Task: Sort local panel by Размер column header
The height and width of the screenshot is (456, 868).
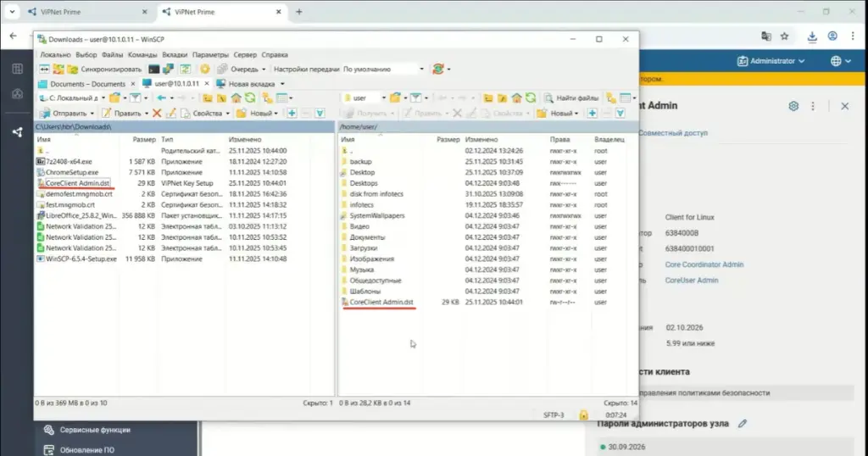Action: point(144,140)
